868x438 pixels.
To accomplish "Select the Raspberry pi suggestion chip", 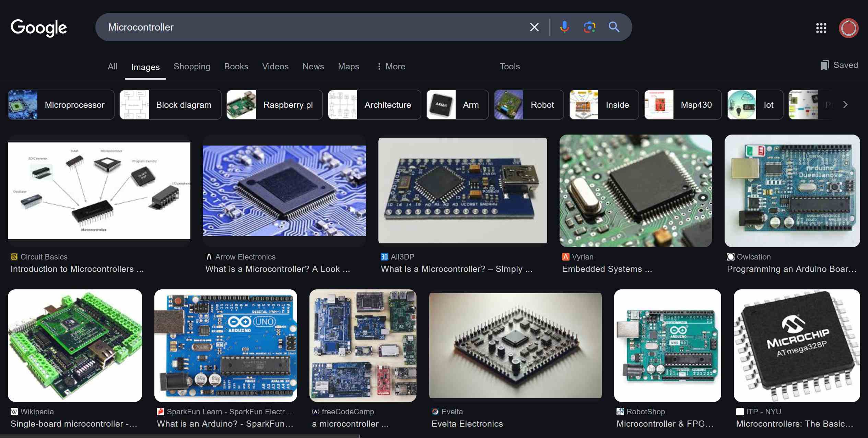I will tap(274, 105).
